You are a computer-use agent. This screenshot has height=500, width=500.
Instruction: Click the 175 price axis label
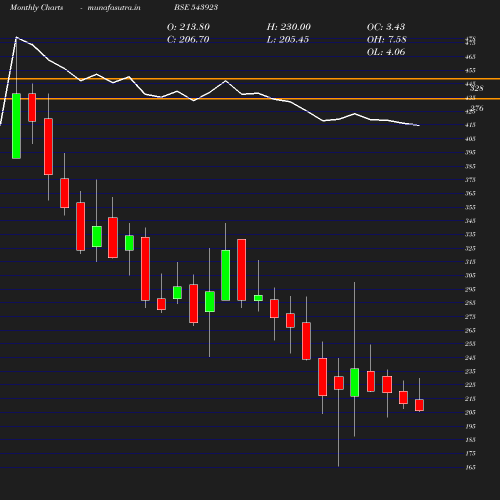(x=470, y=453)
